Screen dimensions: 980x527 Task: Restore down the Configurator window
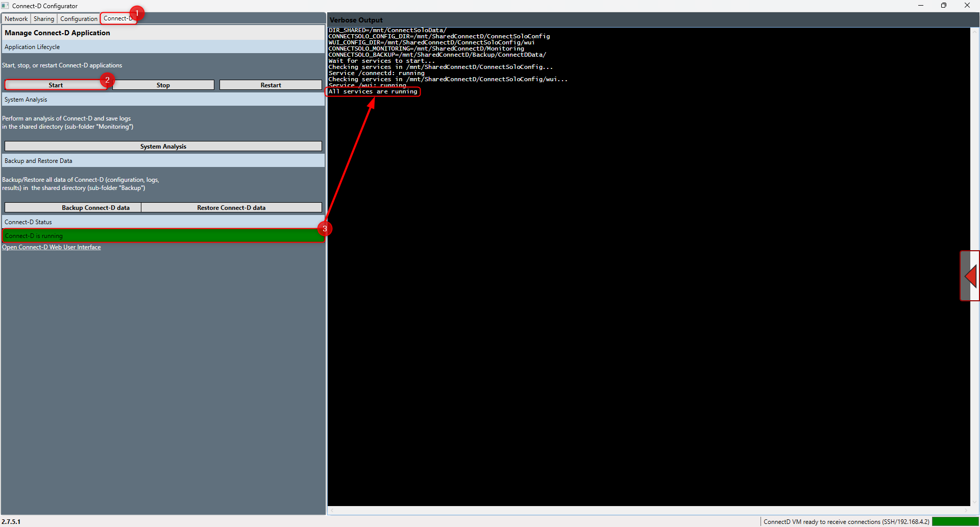tap(944, 6)
